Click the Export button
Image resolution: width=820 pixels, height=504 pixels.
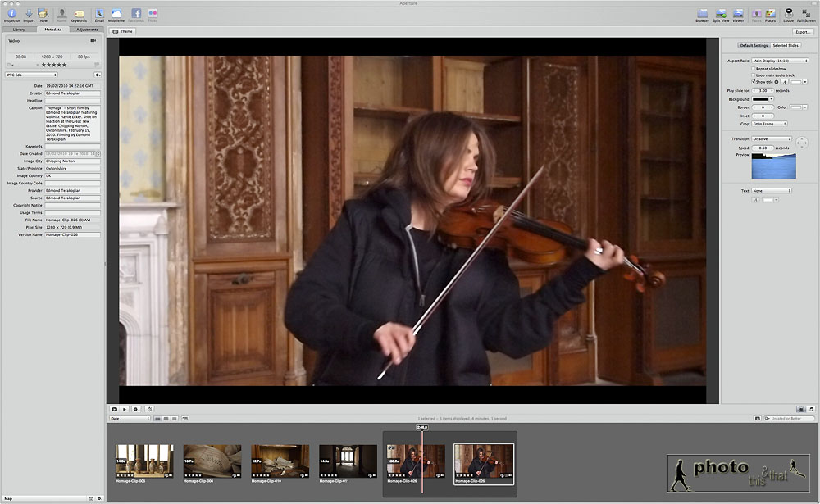[x=803, y=31]
